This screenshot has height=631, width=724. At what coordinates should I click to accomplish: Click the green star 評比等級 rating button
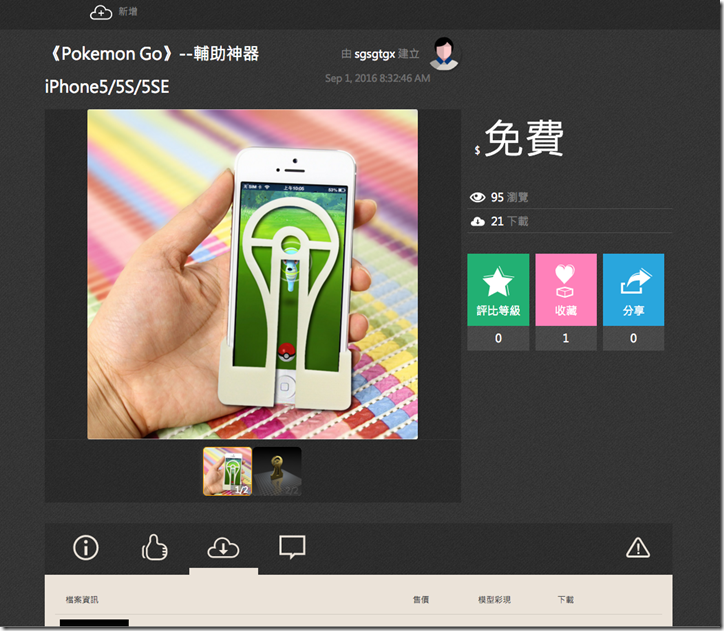[x=498, y=290]
